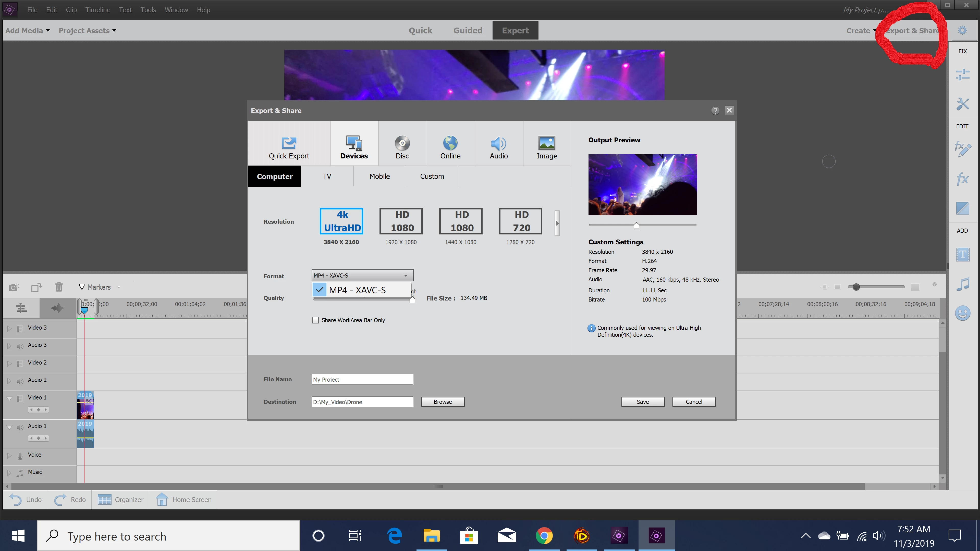Select the Disc export icon
The image size is (980, 551).
(402, 147)
